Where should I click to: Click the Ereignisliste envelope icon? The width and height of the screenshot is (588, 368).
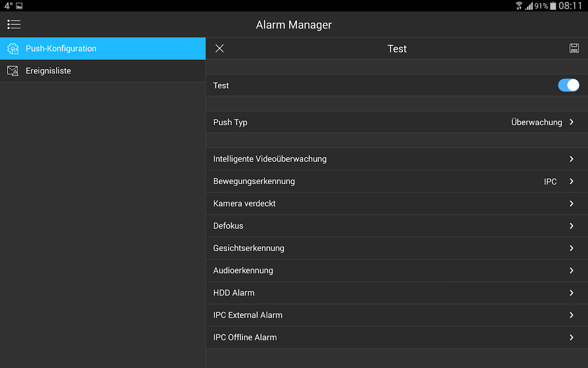coord(13,71)
